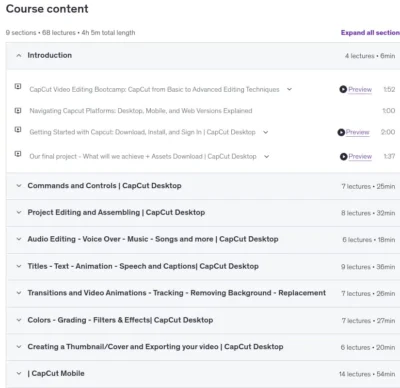
Task: Click video icon beside CapCut Video Editing Bootcamp lecture
Action: (18, 86)
